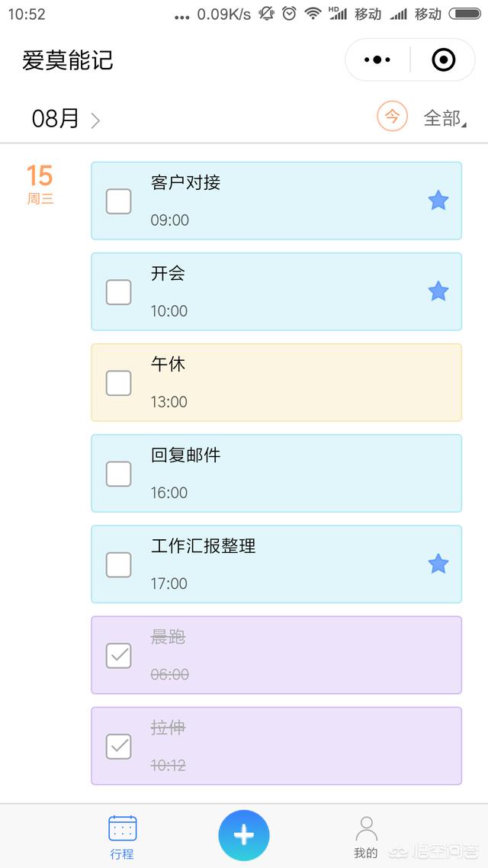Create a new event with the plus button

point(243,834)
